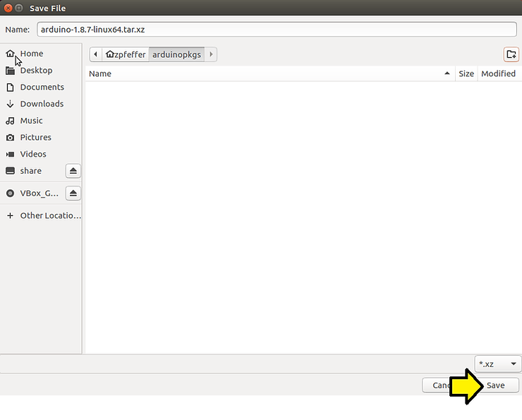The image size is (522, 420).
Task: Click the Name filename text field
Action: tap(277, 29)
